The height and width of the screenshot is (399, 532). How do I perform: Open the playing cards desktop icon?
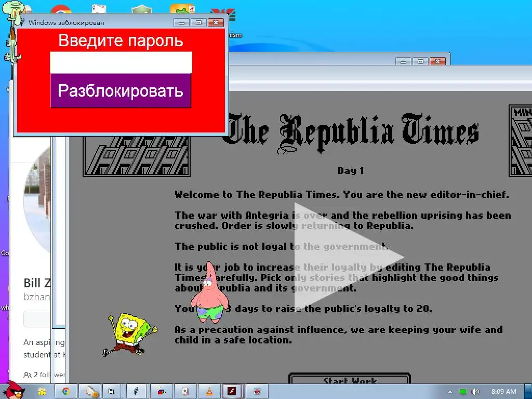coord(99,9)
